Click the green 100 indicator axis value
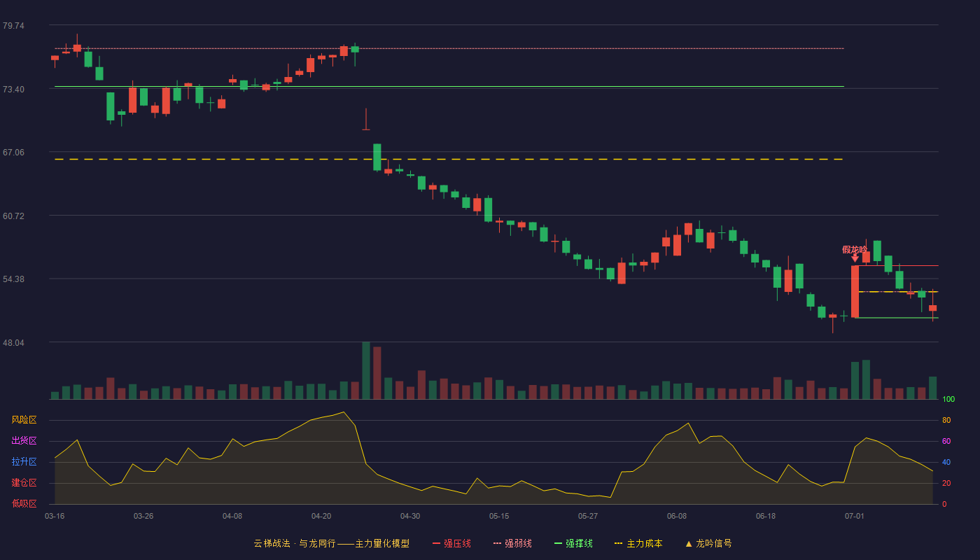Screen dimensions: 980x560 [x=948, y=400]
